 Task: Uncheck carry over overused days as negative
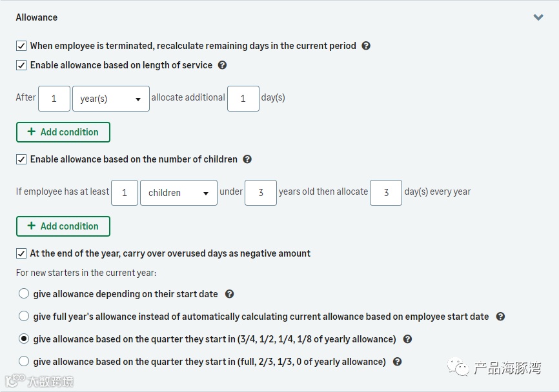21,253
